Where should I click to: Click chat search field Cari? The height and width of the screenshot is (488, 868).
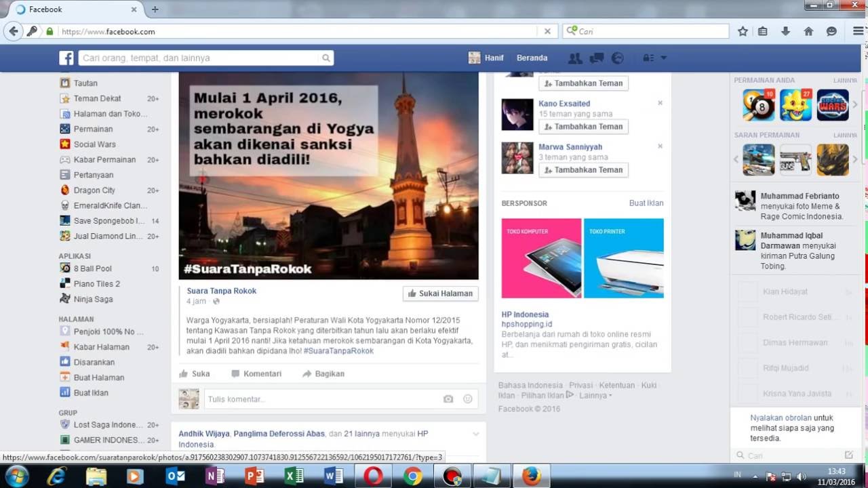coord(790,455)
